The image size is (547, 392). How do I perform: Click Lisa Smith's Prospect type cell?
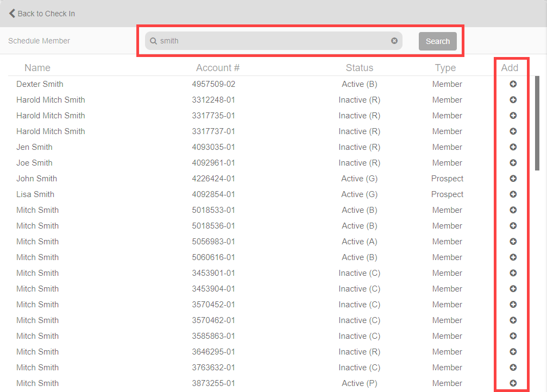[447, 194]
